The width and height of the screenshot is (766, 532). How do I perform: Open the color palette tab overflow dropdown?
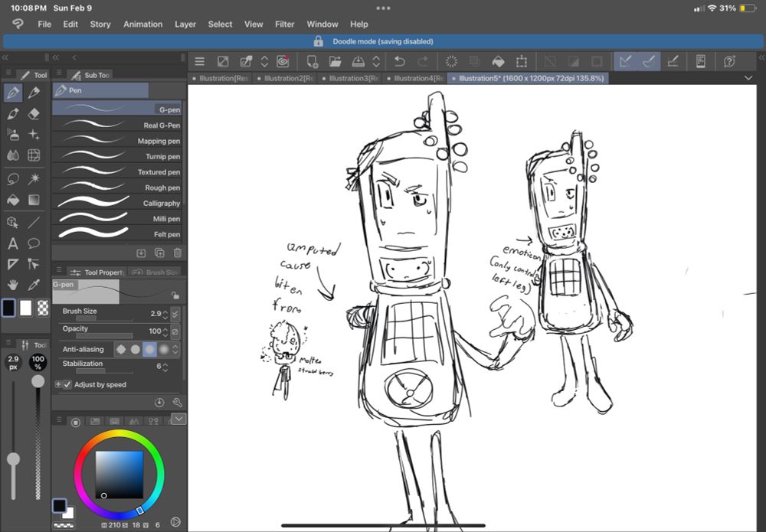pos(178,419)
